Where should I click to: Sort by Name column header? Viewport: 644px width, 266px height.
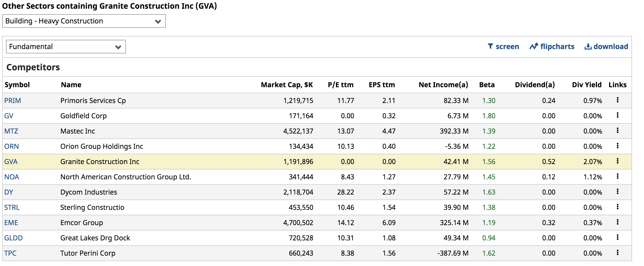pos(71,85)
